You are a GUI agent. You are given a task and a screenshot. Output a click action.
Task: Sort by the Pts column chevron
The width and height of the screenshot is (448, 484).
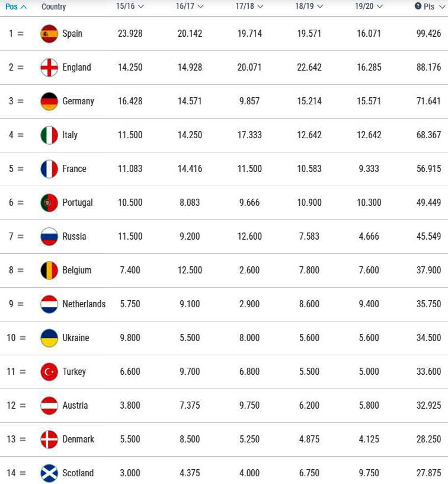(441, 7)
